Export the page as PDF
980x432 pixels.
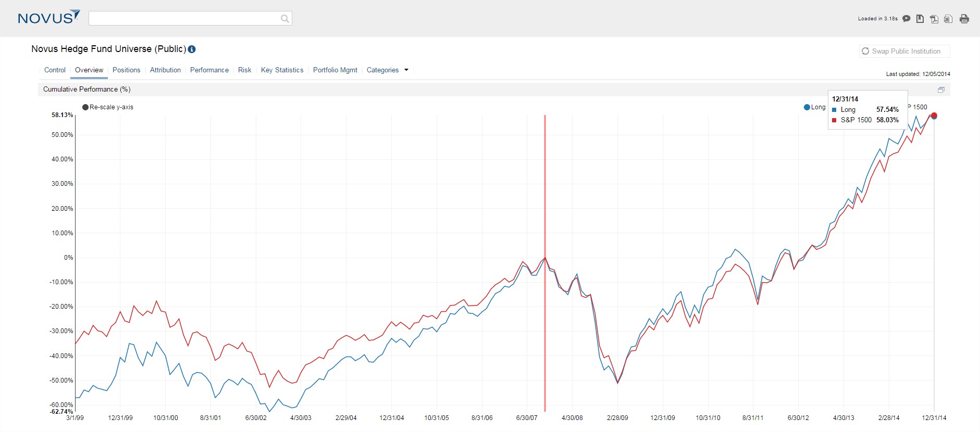[934, 19]
